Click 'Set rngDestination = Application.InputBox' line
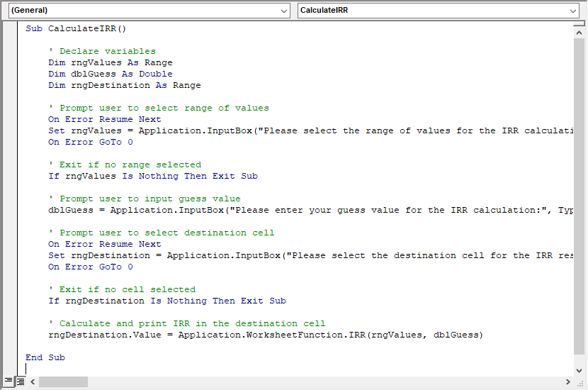 coord(310,255)
